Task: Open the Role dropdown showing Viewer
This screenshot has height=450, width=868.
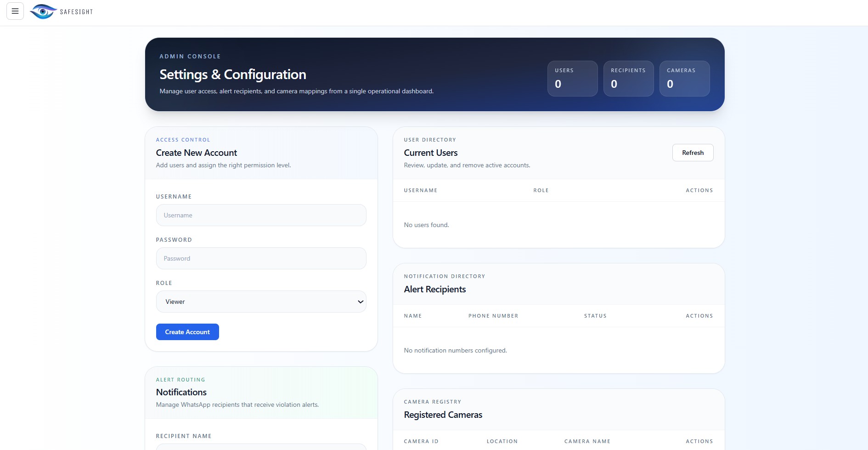Action: [x=261, y=302]
